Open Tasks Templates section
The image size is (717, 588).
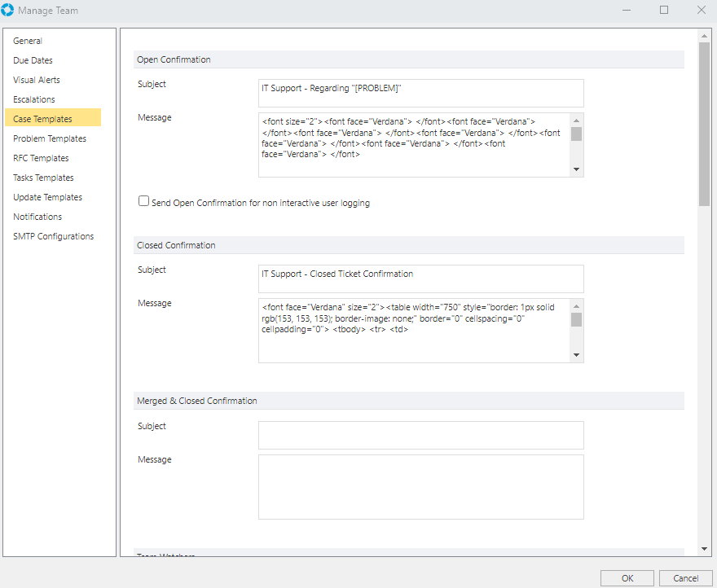[x=43, y=178]
